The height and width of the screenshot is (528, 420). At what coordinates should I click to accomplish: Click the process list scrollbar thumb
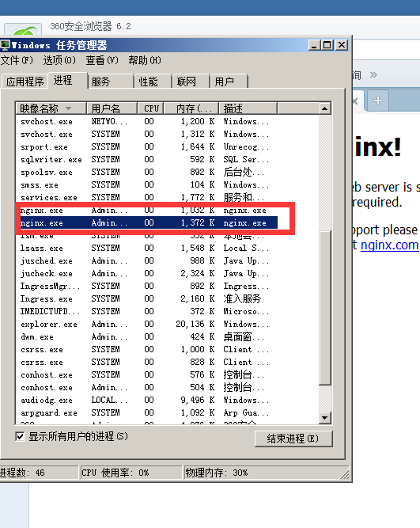pos(325,308)
